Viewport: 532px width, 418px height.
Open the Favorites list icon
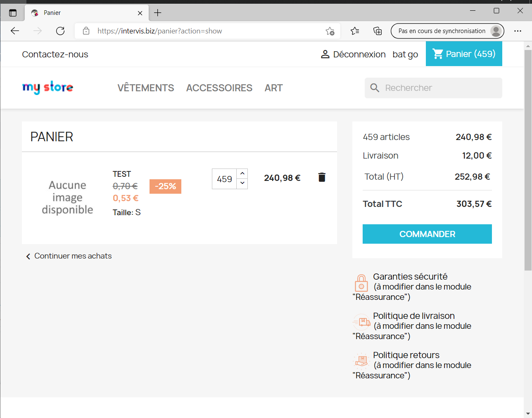click(355, 31)
